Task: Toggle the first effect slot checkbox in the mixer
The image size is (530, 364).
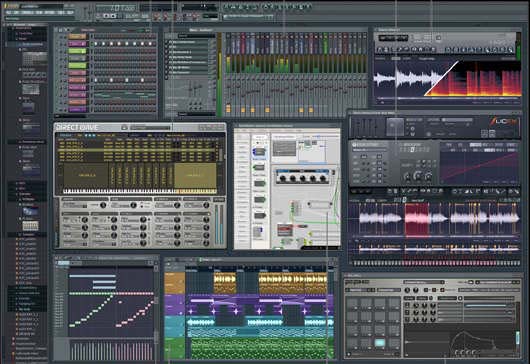Action: (167, 42)
